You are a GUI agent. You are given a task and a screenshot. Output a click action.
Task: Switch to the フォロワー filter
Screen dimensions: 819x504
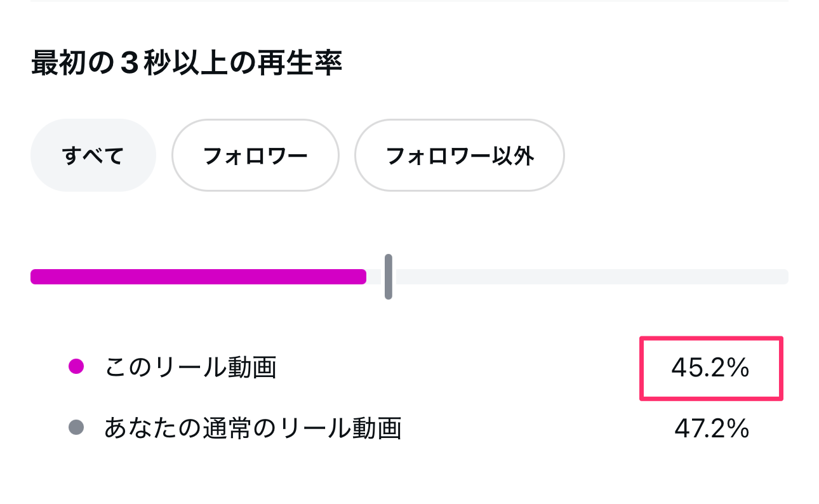255,156
